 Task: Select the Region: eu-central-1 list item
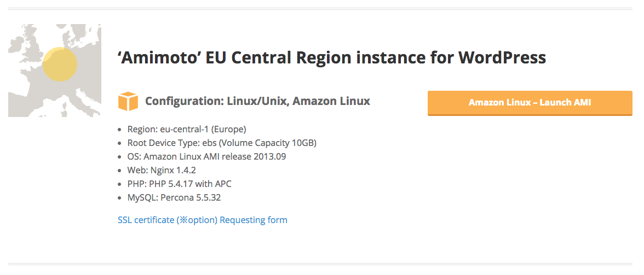pyautogui.click(x=186, y=130)
